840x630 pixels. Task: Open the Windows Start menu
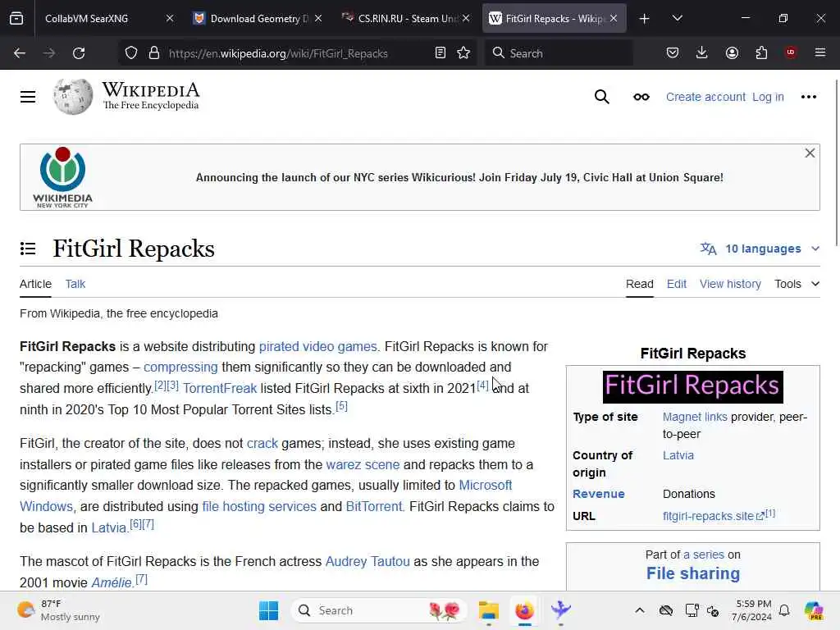[x=268, y=610]
